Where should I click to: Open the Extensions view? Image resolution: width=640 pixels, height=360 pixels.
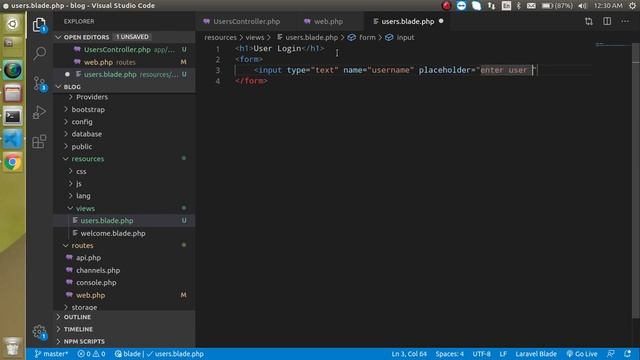point(39,142)
